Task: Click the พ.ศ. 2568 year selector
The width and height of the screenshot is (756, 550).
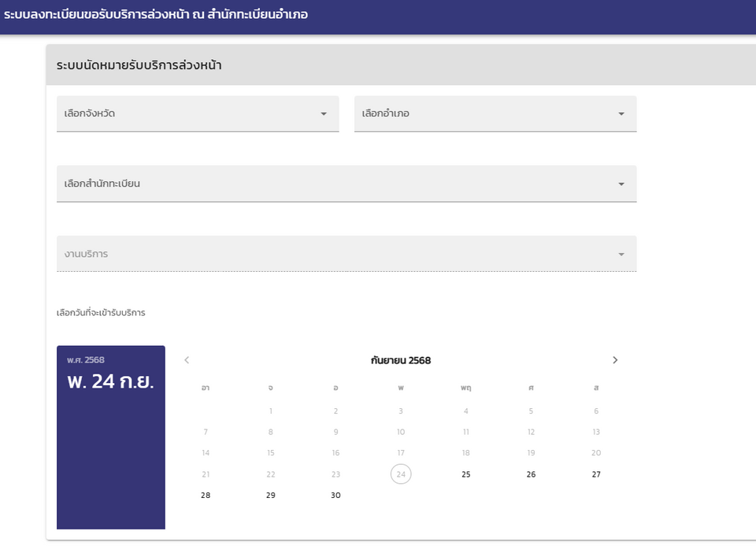Action: [86, 360]
